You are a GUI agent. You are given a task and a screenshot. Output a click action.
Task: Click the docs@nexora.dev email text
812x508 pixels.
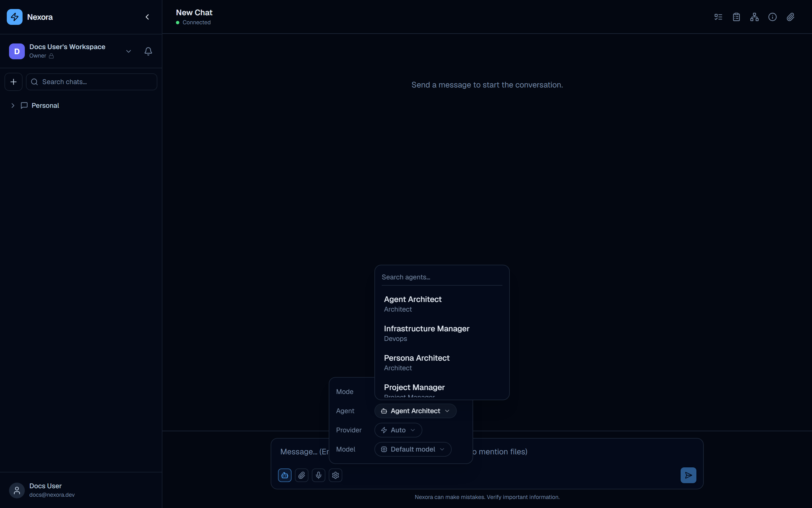coord(52,494)
